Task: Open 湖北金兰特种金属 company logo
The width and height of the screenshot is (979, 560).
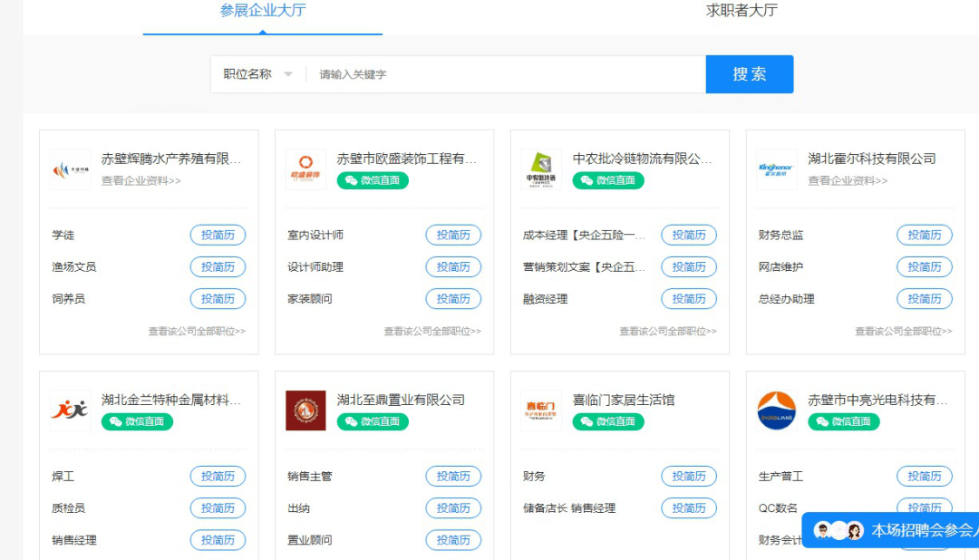Action: click(x=71, y=410)
